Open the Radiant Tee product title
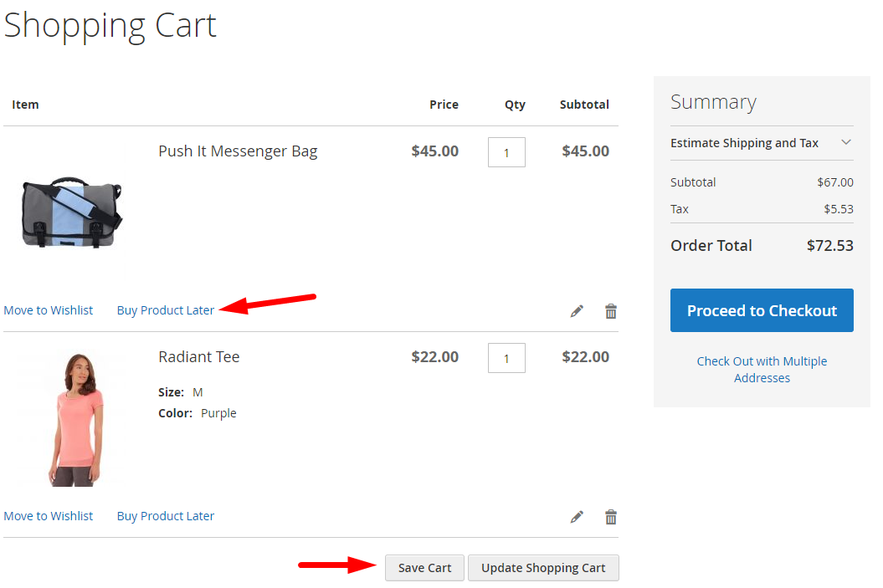Screen dimensions: 883x588 [199, 357]
